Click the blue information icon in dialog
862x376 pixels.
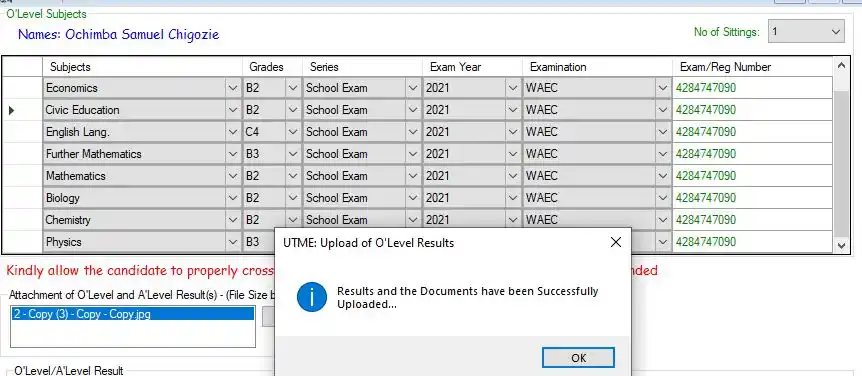tap(312, 297)
